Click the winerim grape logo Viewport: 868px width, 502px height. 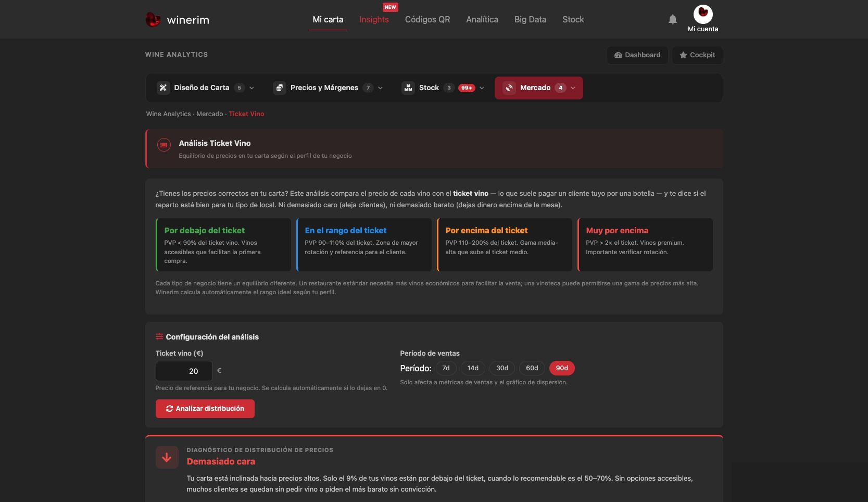[x=153, y=20]
